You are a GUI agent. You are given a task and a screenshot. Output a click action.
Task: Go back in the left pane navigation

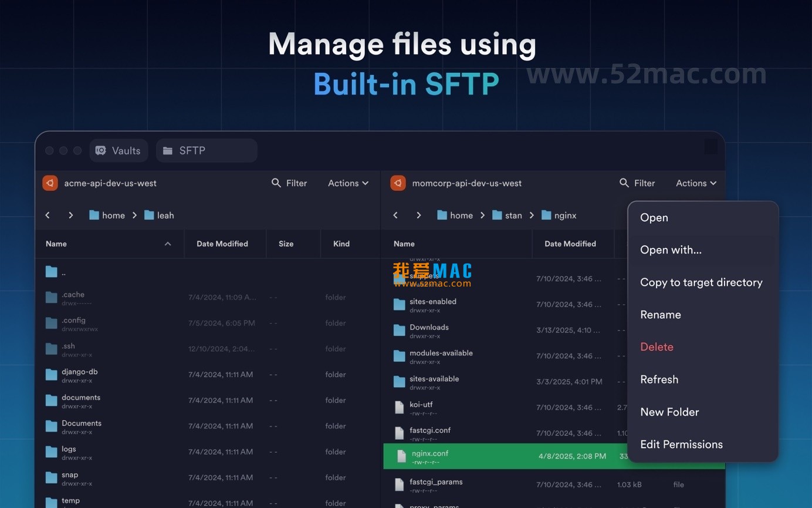[x=48, y=216]
